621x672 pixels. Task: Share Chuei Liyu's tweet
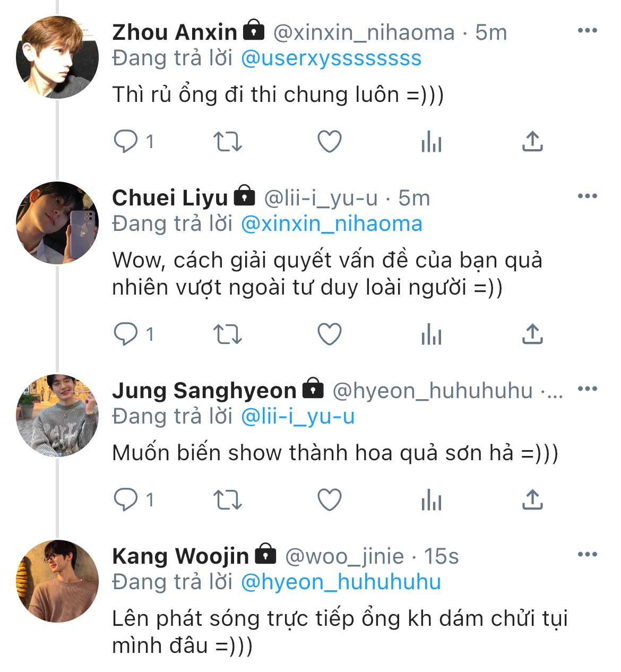click(532, 334)
